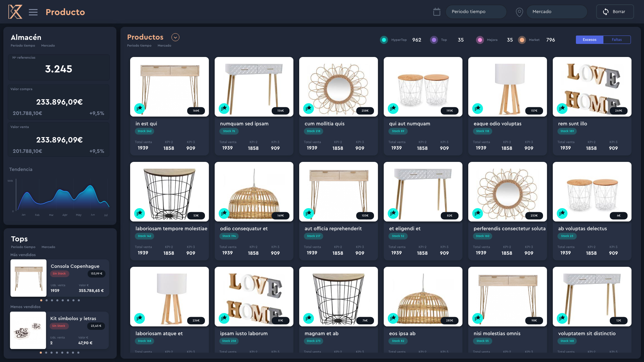Click the location pin icon
This screenshot has height=362, width=644.
point(519,12)
